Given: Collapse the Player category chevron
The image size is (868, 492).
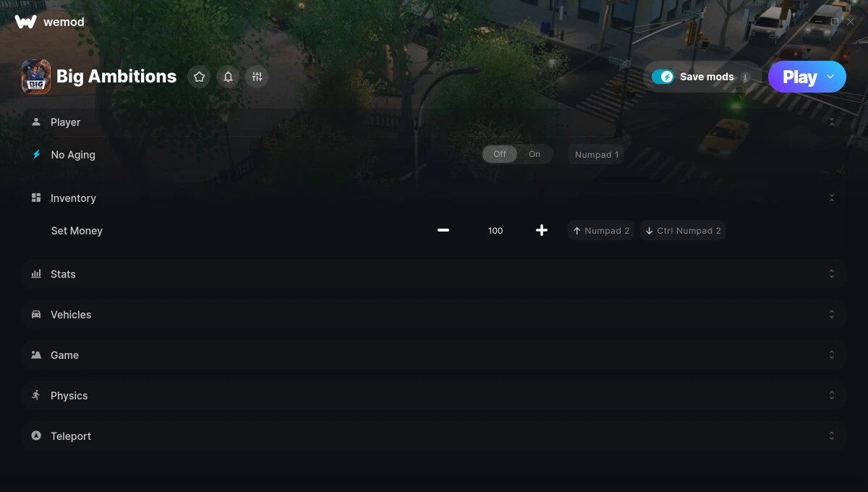Looking at the screenshot, I should [x=832, y=122].
